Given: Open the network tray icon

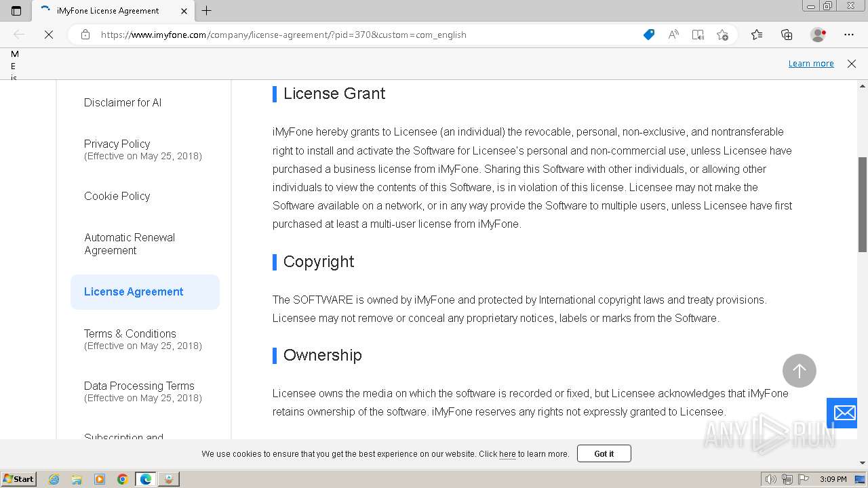Looking at the screenshot, I should point(787,479).
